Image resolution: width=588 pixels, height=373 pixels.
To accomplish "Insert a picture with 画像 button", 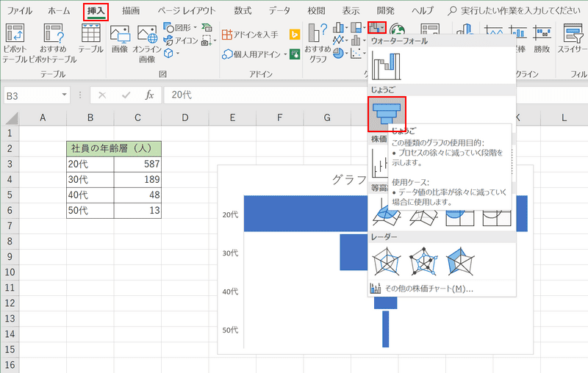I will [120, 39].
